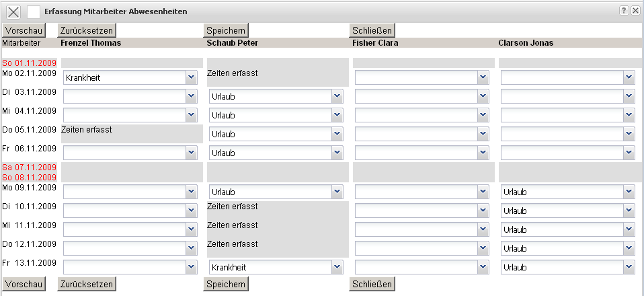
Task: Close the window with the top-right X
Action: (635, 11)
